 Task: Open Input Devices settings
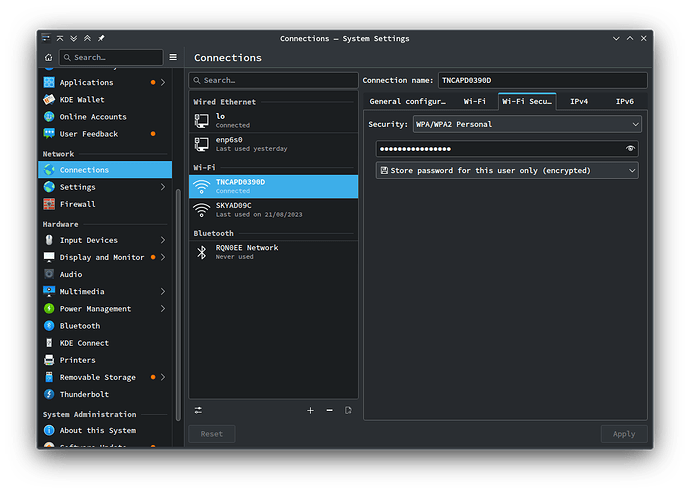tap(105, 240)
